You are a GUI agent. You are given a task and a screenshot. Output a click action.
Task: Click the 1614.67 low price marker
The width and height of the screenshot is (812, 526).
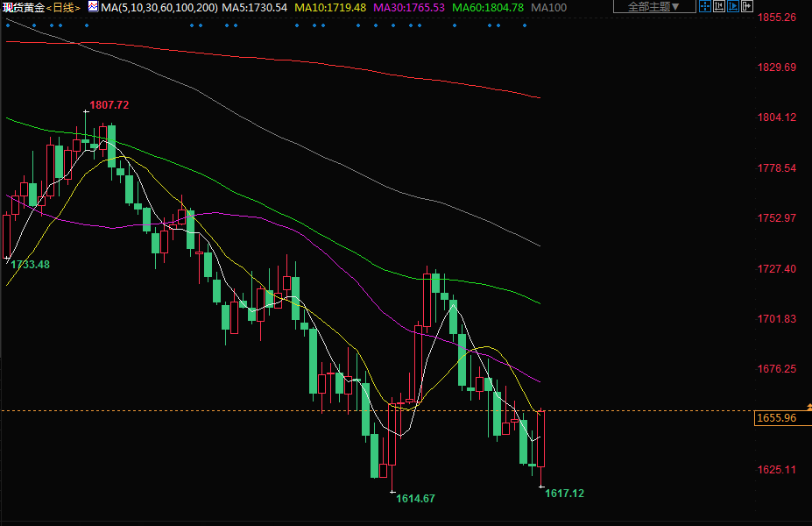(x=415, y=498)
